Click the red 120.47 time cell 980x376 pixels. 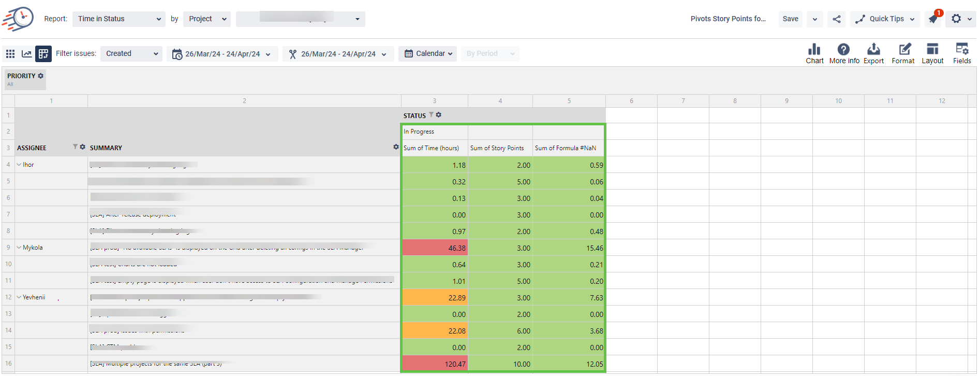coord(435,364)
